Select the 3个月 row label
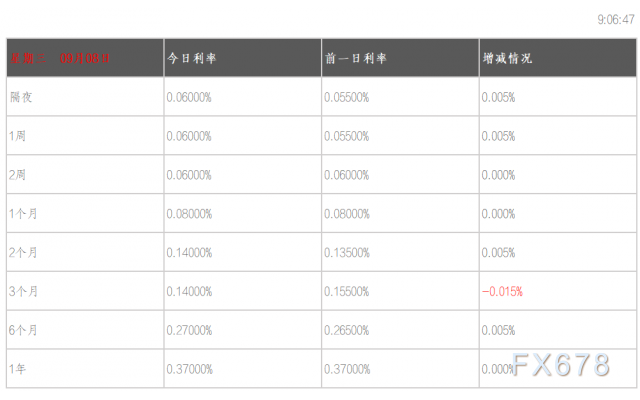The height and width of the screenshot is (400, 640). click(x=23, y=292)
